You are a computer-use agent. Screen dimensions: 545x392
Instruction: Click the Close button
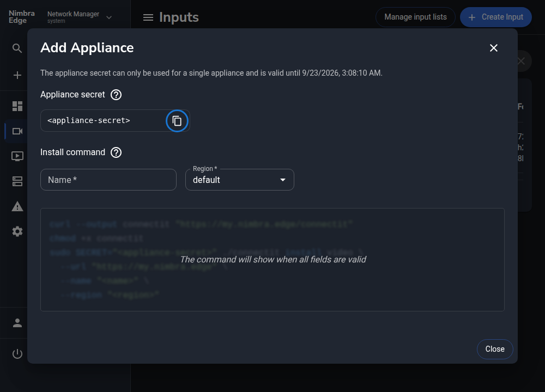495,350
